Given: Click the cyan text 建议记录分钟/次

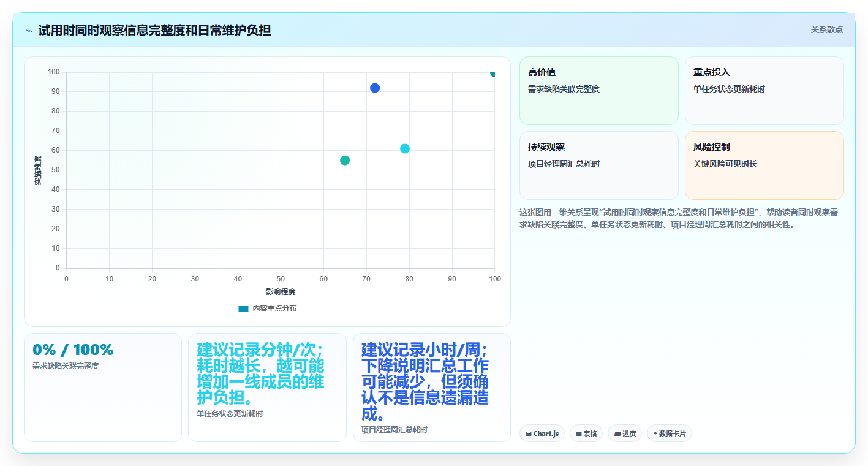Looking at the screenshot, I should [x=257, y=350].
